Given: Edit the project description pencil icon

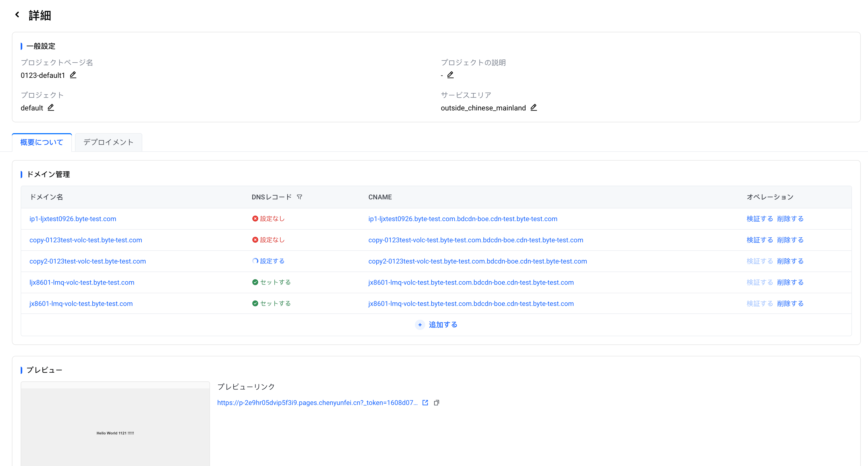Looking at the screenshot, I should coord(450,75).
